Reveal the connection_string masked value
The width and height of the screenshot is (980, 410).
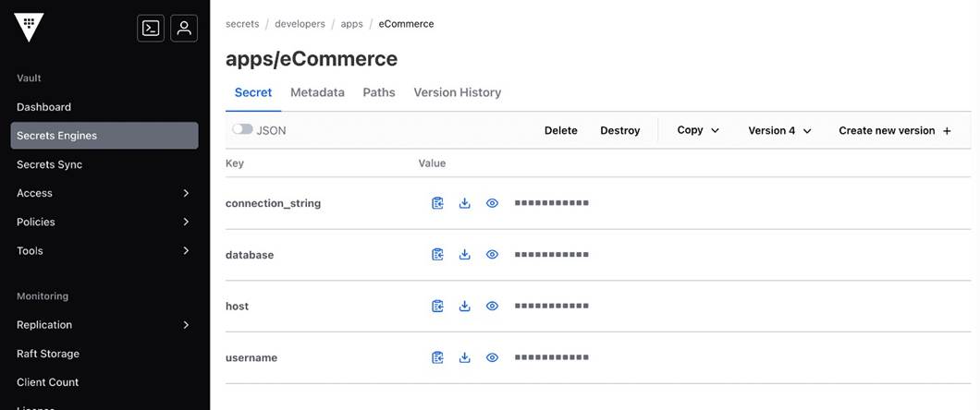tap(492, 203)
